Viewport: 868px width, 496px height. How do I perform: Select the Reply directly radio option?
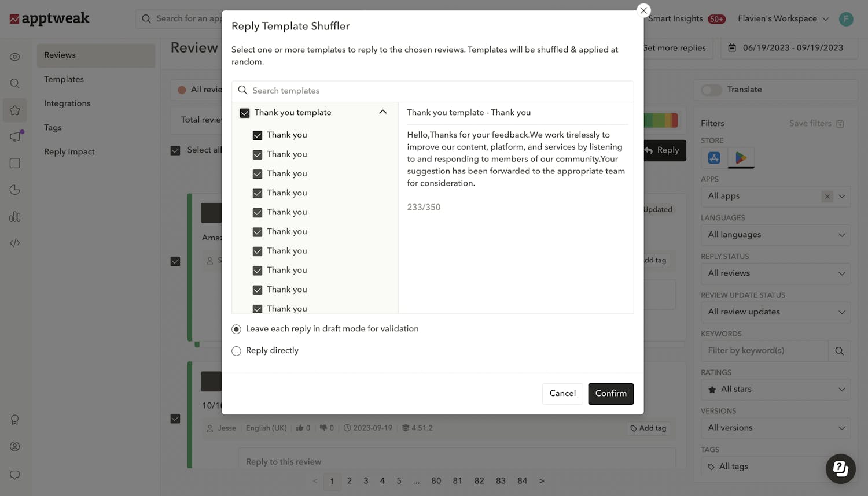coord(236,351)
